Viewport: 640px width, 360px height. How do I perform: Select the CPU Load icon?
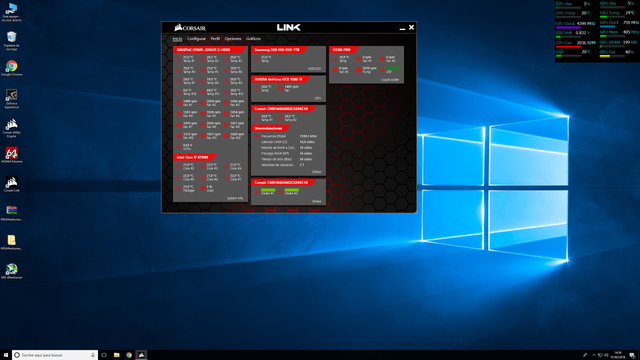point(202,189)
